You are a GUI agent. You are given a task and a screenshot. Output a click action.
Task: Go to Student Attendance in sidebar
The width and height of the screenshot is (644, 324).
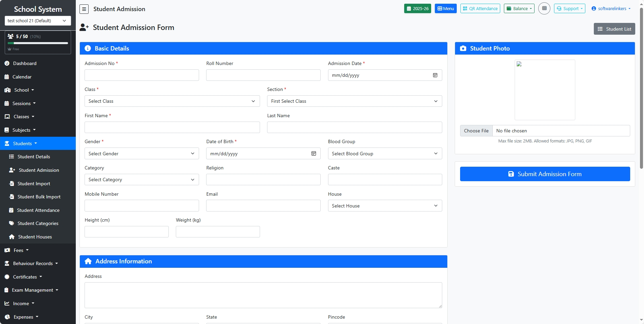(38, 210)
